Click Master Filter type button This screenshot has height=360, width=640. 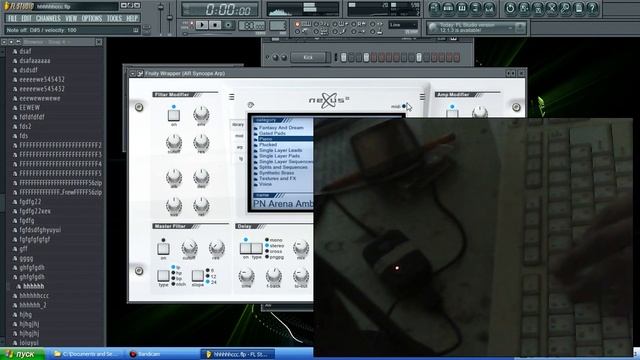tap(163, 276)
